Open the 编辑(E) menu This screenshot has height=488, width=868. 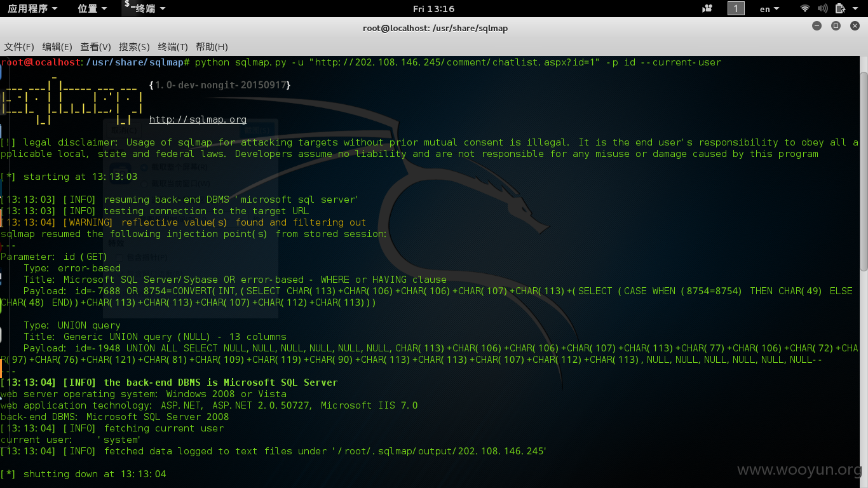[57, 46]
